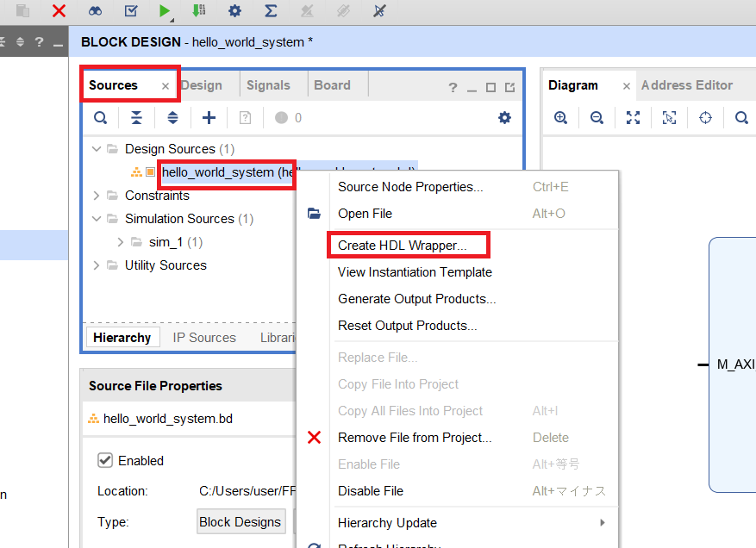Choose Disable File in context menu
The height and width of the screenshot is (548, 756).
(x=371, y=490)
